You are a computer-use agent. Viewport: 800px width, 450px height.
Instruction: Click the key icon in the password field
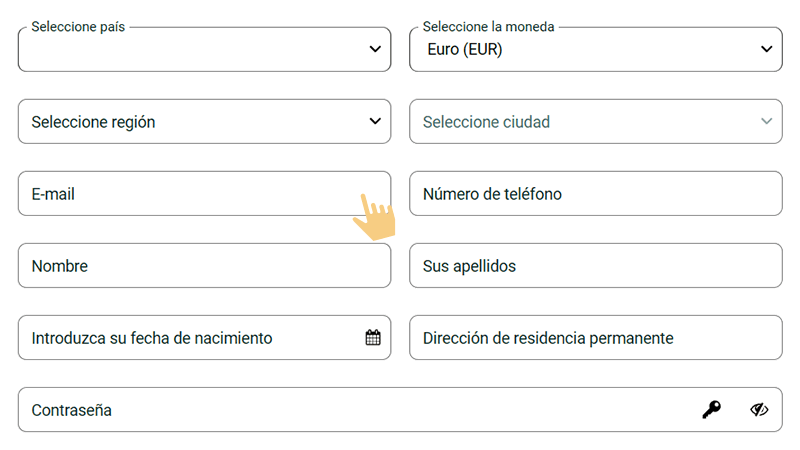click(x=711, y=409)
